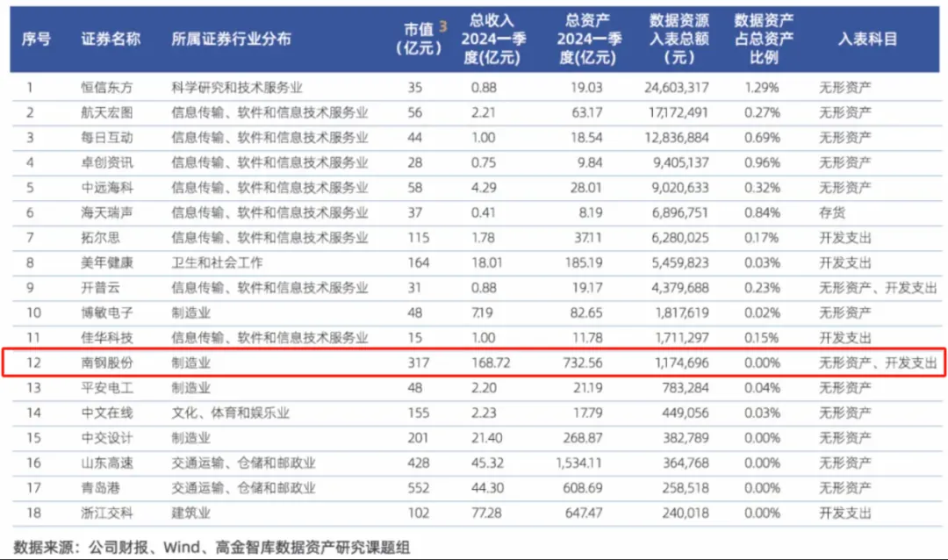948x560 pixels.
Task: Click revenue value 168.72
Action: pyautogui.click(x=491, y=363)
